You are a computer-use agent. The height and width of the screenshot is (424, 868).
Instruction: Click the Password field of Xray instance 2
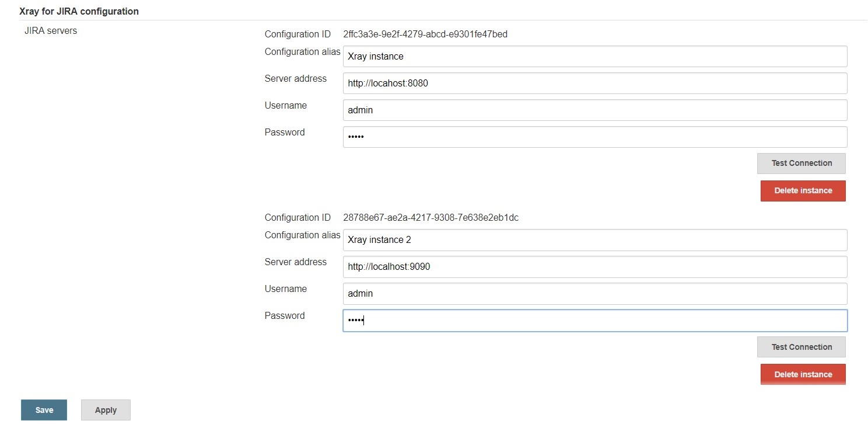coord(595,321)
